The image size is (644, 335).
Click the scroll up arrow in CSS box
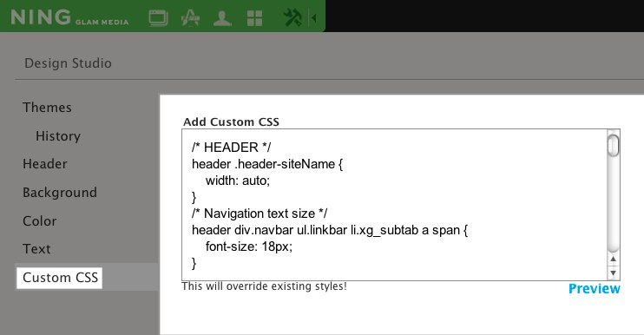pyautogui.click(x=614, y=259)
